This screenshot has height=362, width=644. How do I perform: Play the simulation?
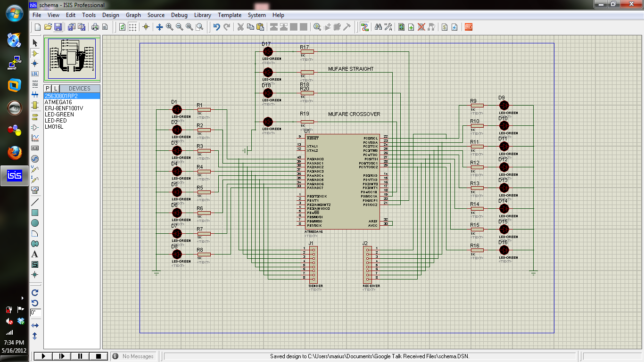(43, 356)
